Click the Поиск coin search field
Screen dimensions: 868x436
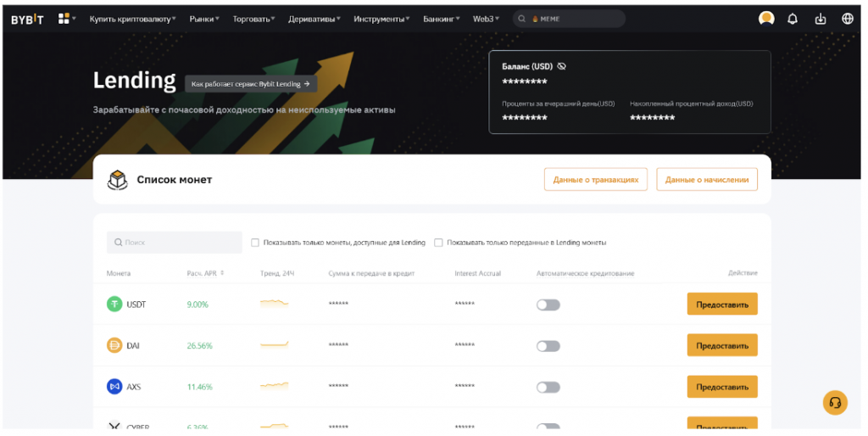(174, 243)
